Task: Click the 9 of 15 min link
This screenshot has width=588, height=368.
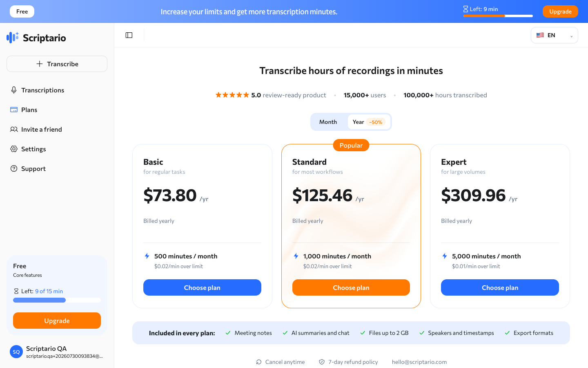Action: [49, 291]
